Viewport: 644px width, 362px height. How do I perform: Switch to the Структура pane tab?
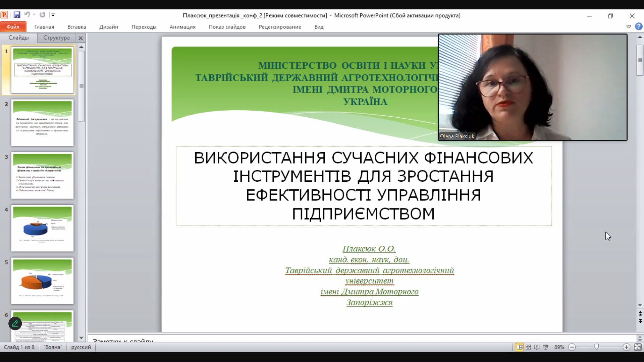pos(56,38)
